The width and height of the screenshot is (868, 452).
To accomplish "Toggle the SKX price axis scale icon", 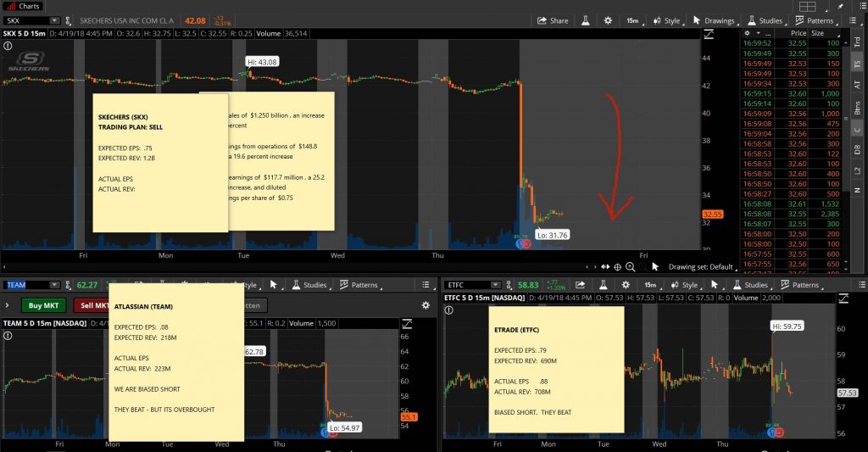I will (709, 34).
